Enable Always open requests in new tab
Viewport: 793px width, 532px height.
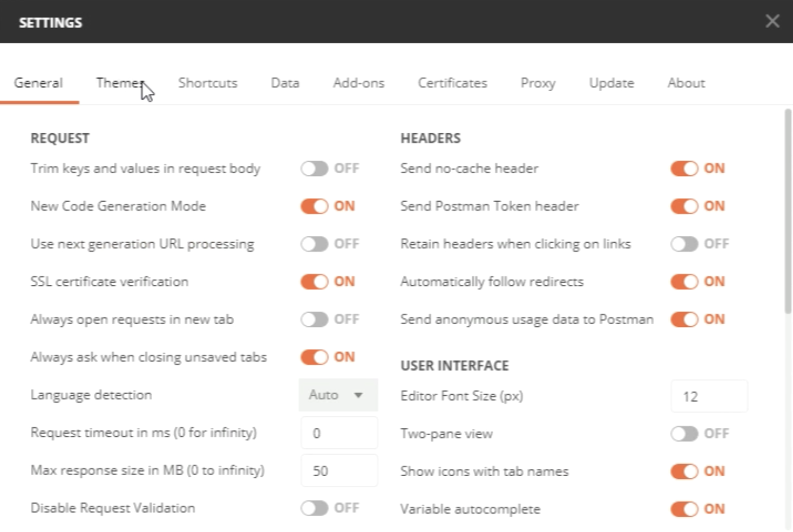pos(314,320)
